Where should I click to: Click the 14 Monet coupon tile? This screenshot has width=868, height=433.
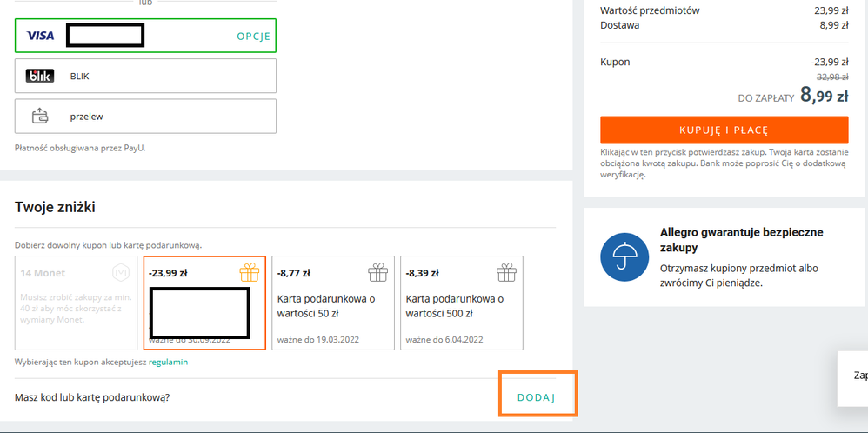point(76,303)
